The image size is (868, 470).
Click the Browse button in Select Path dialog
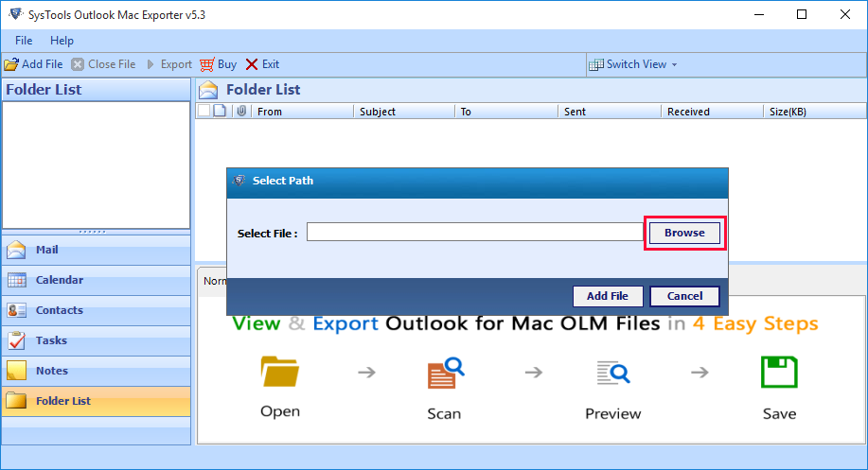(x=684, y=233)
